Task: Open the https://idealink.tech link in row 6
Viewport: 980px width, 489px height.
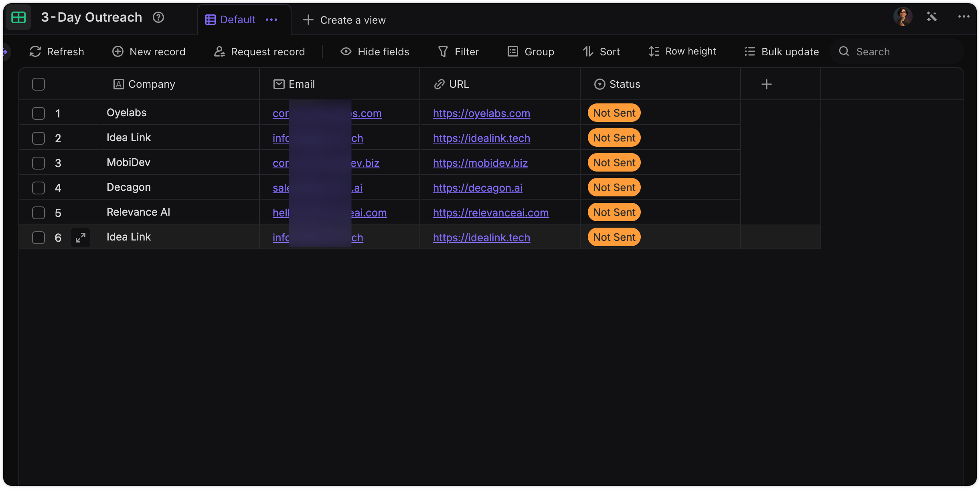Action: (x=482, y=238)
